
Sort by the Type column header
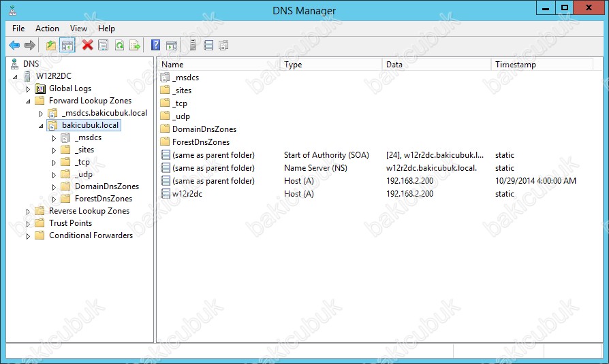tap(331, 65)
